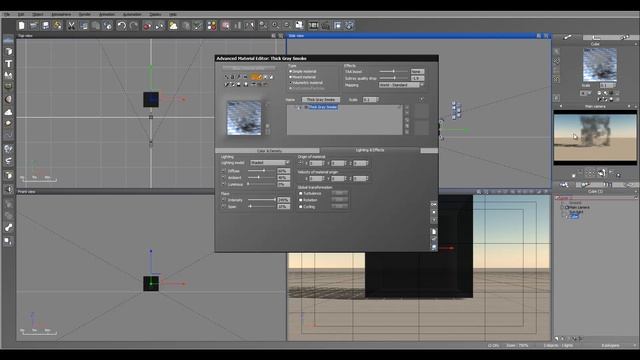
Task: Click the material Name field
Action: [x=321, y=100]
